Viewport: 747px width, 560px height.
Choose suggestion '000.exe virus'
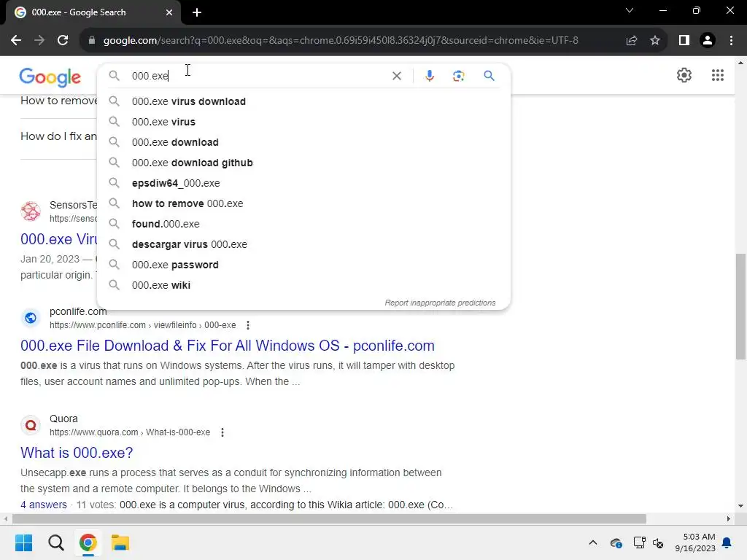[303, 122]
